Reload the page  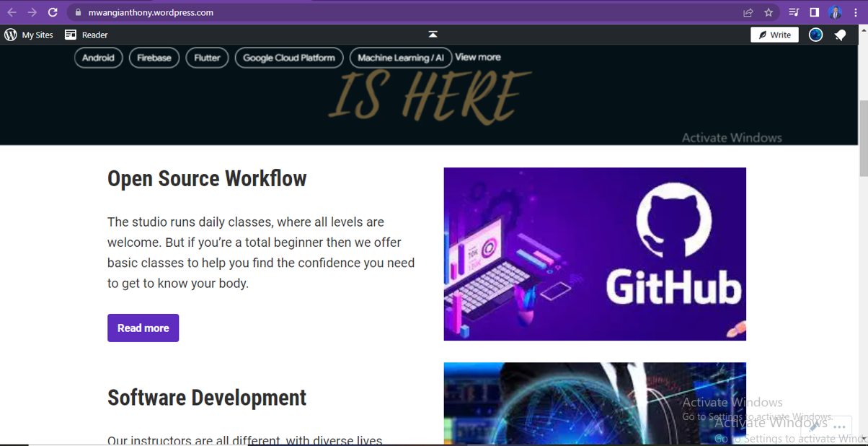(53, 12)
